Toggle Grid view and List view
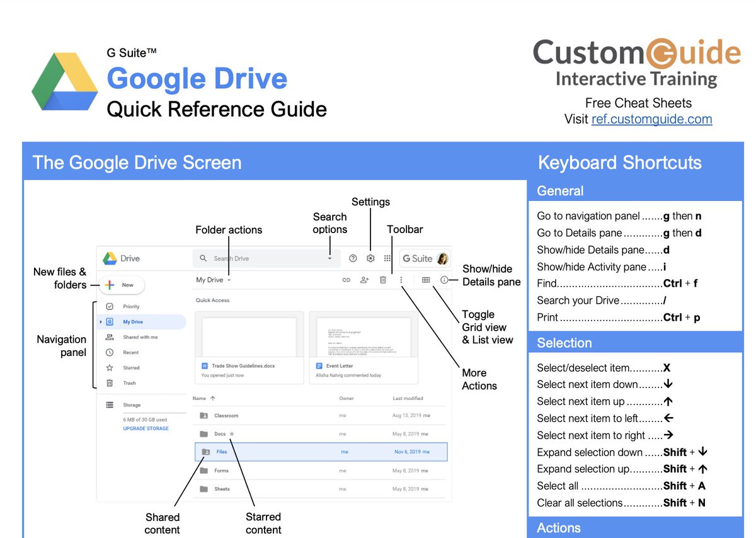 [x=426, y=280]
